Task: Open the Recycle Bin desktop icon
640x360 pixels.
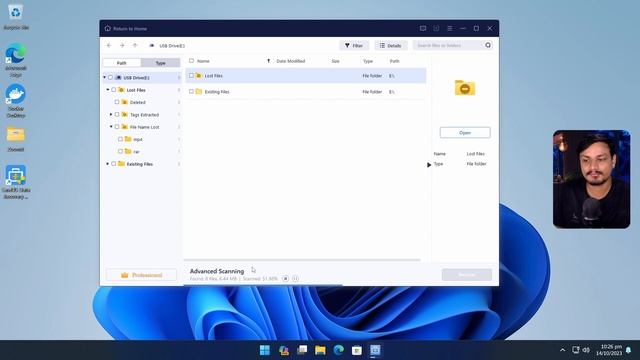Action: click(16, 17)
